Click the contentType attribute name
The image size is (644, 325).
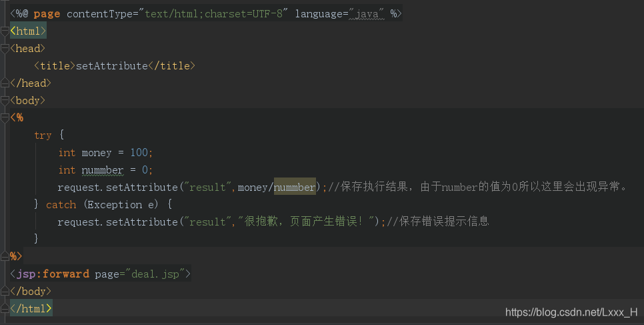[99, 13]
